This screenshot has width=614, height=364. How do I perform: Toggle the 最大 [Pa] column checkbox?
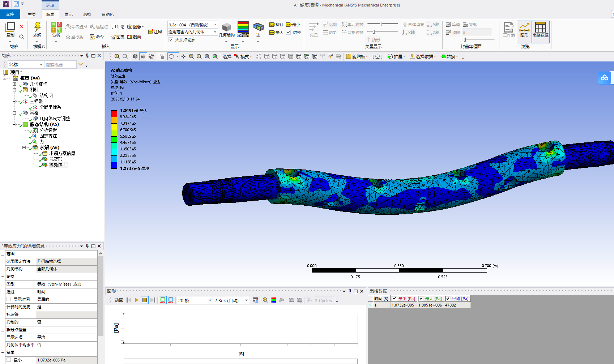(x=421, y=299)
